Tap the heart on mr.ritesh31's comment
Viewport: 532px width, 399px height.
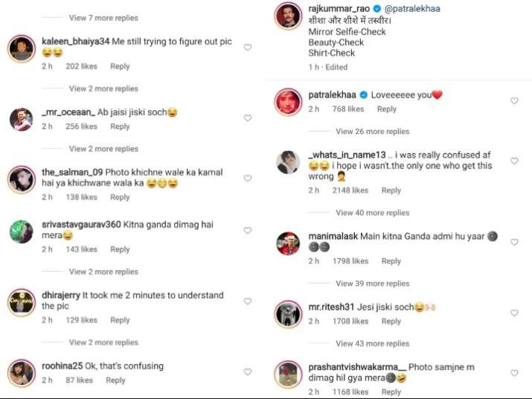[x=514, y=313]
